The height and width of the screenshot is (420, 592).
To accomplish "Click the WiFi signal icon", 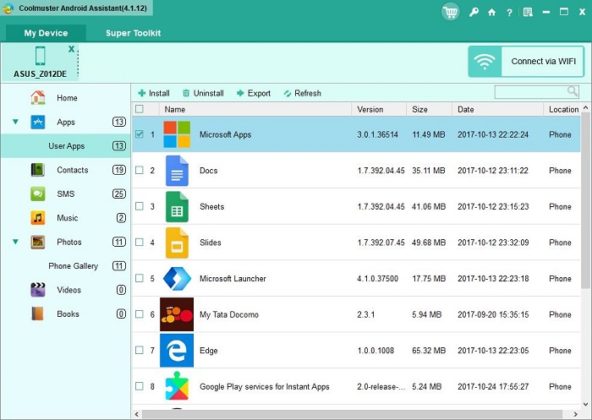I will click(485, 62).
